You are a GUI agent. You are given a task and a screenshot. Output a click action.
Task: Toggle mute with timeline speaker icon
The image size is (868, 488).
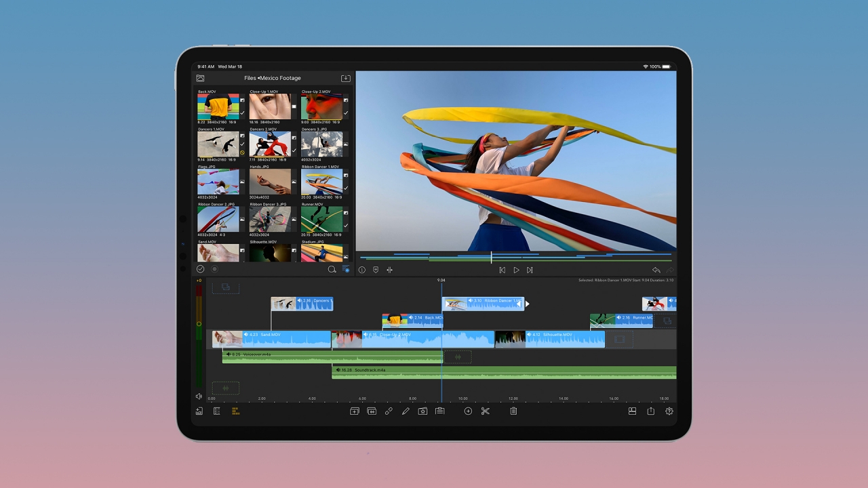tap(199, 396)
